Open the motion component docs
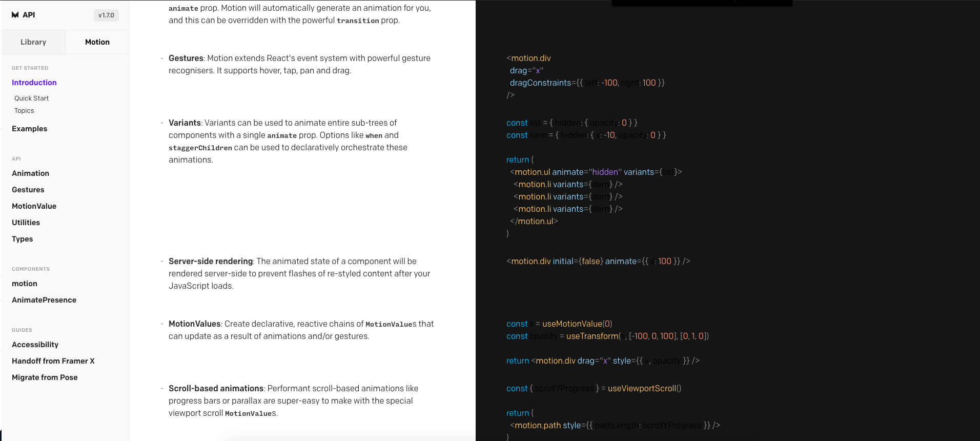The image size is (980, 441). 24,284
